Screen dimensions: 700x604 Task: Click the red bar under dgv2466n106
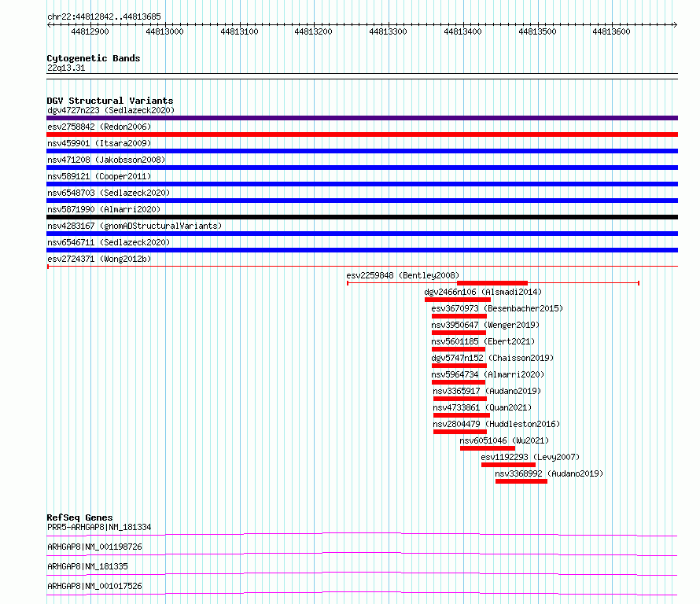point(458,300)
